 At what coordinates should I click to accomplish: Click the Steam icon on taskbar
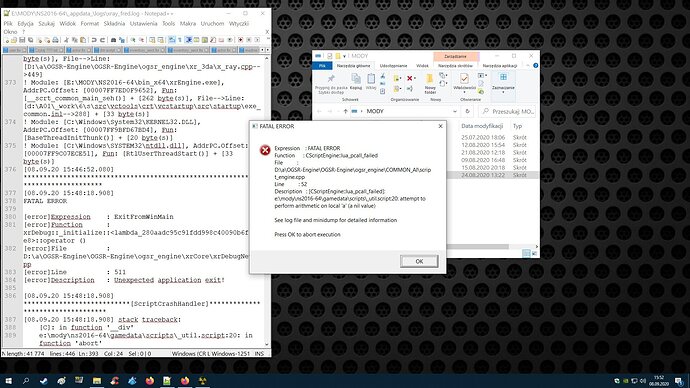click(44, 381)
